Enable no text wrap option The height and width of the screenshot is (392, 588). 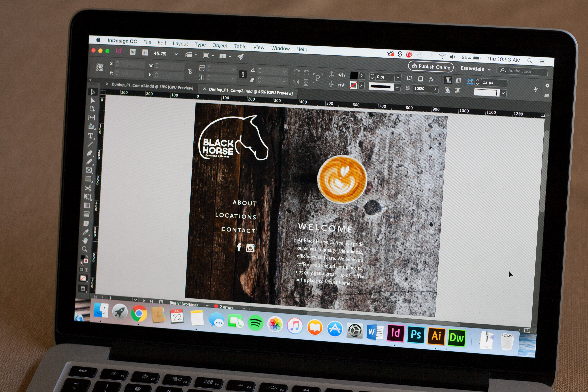click(x=448, y=80)
